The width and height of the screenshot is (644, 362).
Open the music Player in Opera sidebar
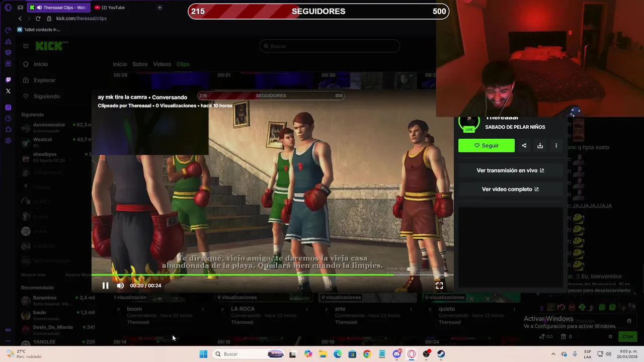click(x=8, y=108)
